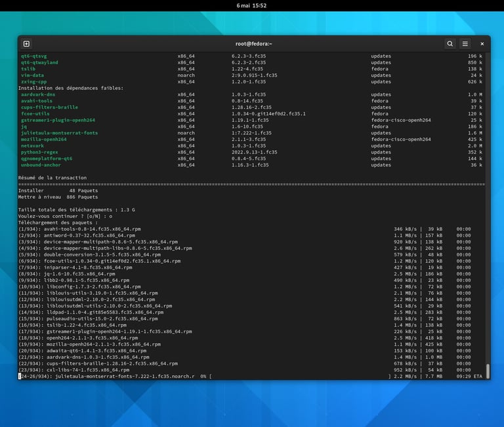Click the fedora-cisco-openh264 repo for mozilla-openh264
The height and width of the screenshot is (427, 504).
(401, 140)
